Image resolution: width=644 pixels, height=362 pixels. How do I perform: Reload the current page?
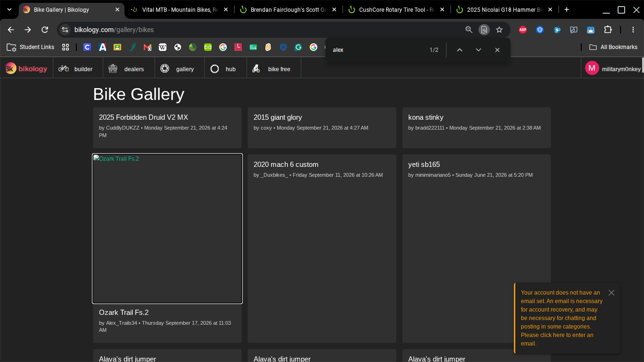pos(45,30)
